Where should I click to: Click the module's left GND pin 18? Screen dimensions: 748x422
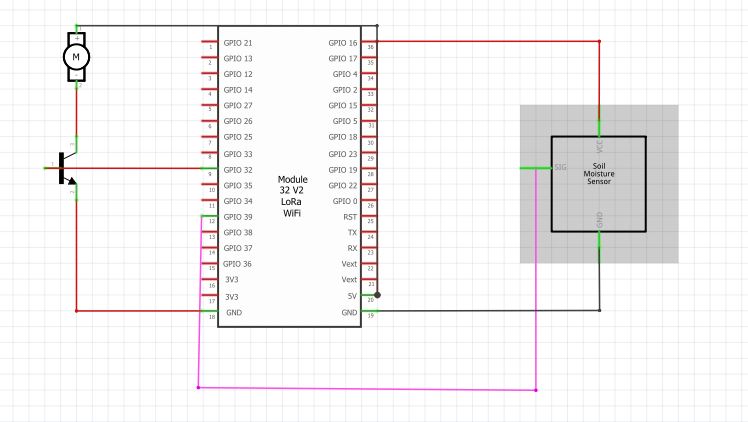209,311
